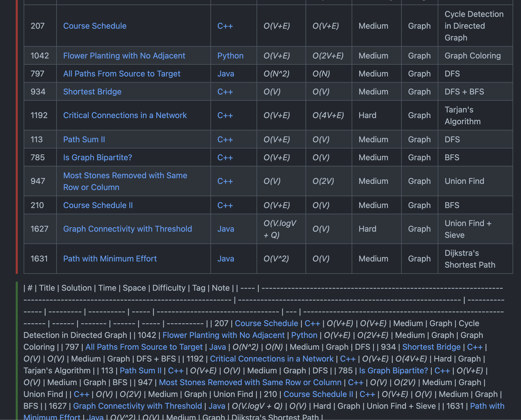Open the Is Graph Bipartite? problem
The image size is (521, 420).
97,157
